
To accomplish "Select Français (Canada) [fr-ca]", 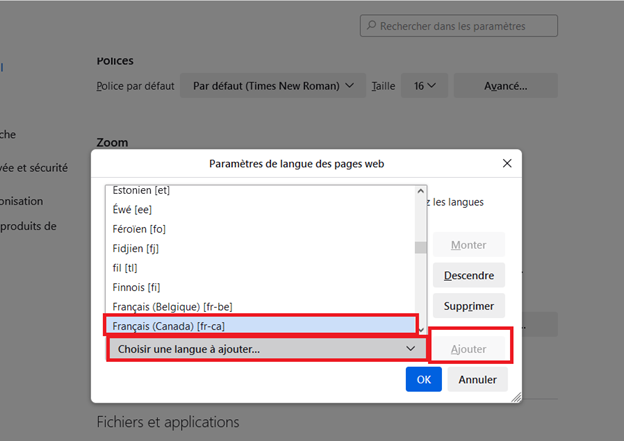I will [168, 325].
